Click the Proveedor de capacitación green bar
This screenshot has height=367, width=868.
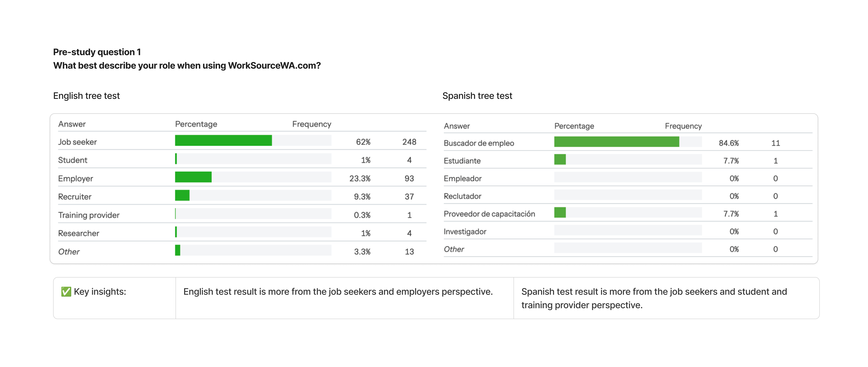tap(560, 213)
